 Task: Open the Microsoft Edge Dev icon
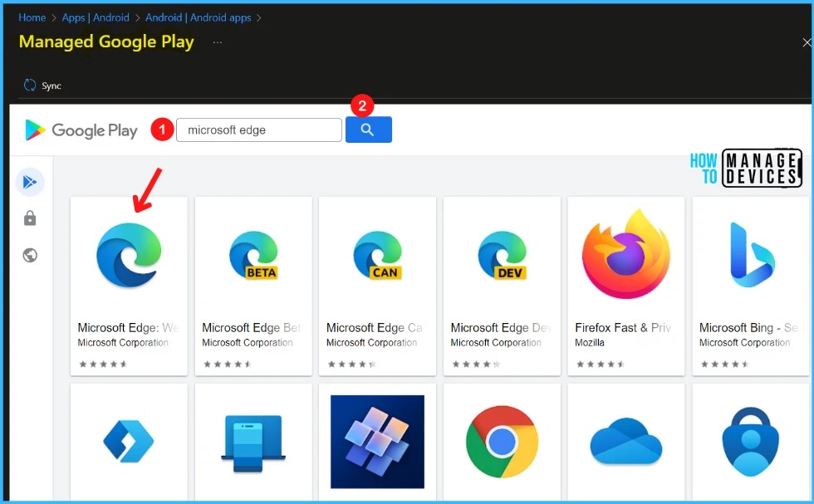point(502,256)
